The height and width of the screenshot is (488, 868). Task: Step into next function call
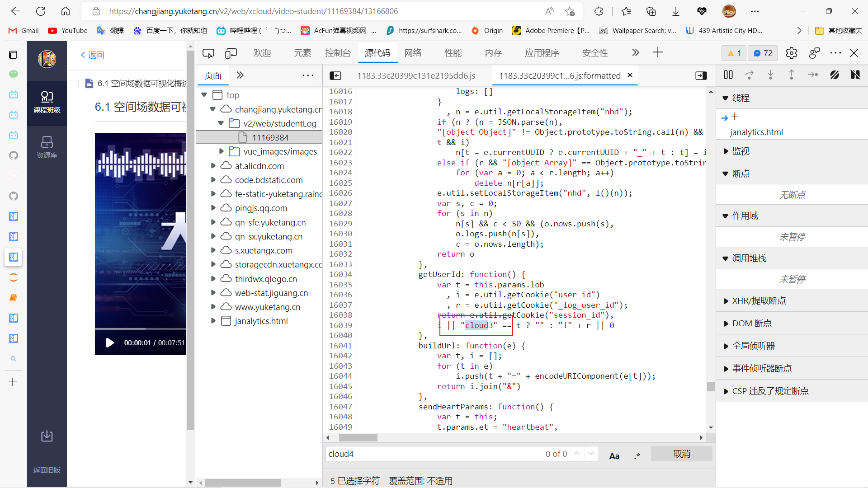[x=770, y=75]
